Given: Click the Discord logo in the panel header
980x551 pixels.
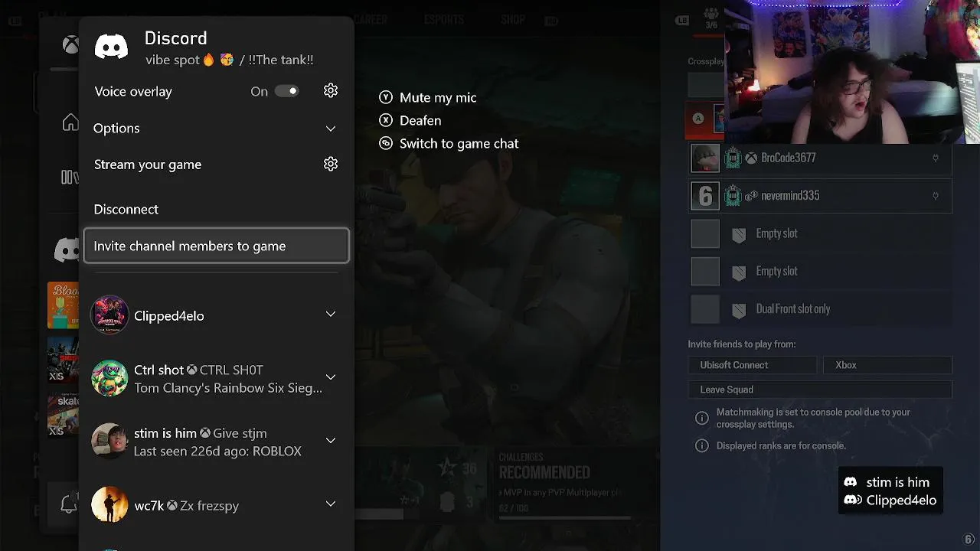Looking at the screenshot, I should click(112, 47).
